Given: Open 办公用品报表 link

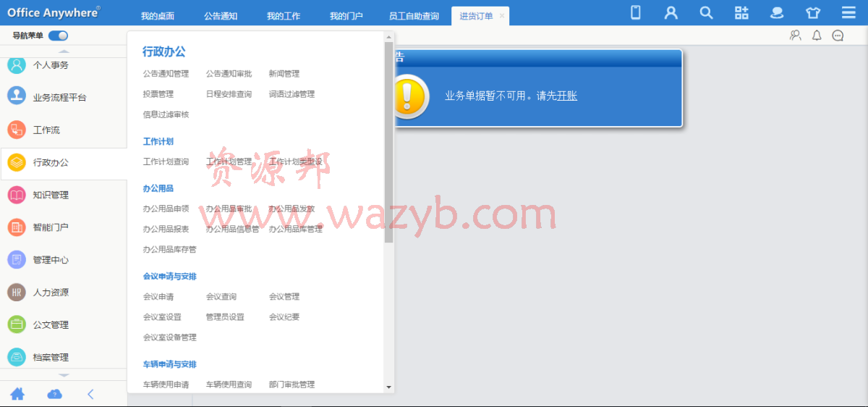Looking at the screenshot, I should [166, 229].
